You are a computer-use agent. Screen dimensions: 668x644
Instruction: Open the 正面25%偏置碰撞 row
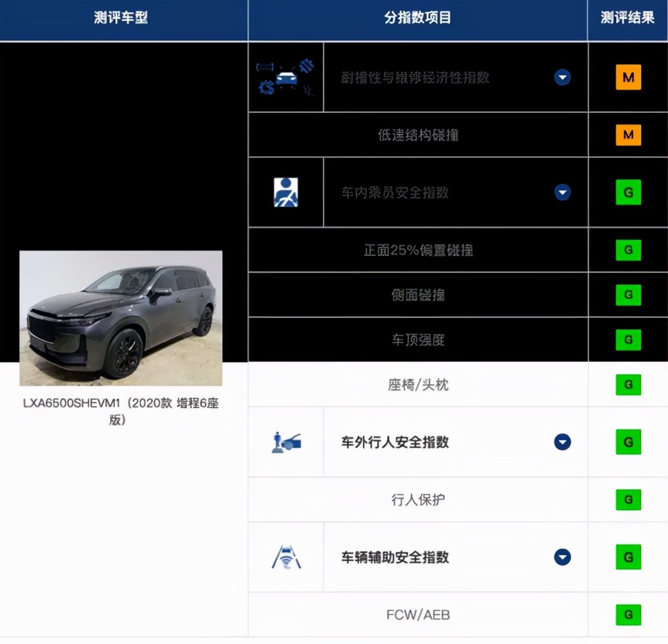(418, 250)
